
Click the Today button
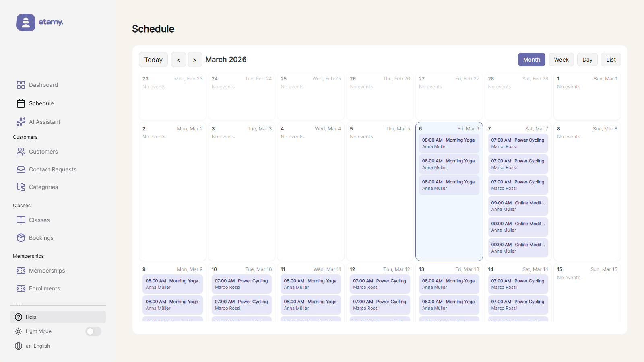point(153,60)
